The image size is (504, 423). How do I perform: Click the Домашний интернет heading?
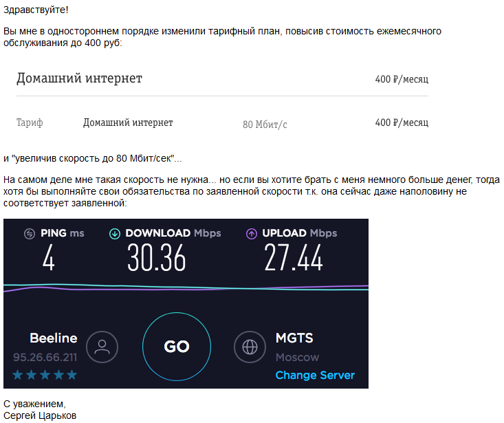[79, 78]
